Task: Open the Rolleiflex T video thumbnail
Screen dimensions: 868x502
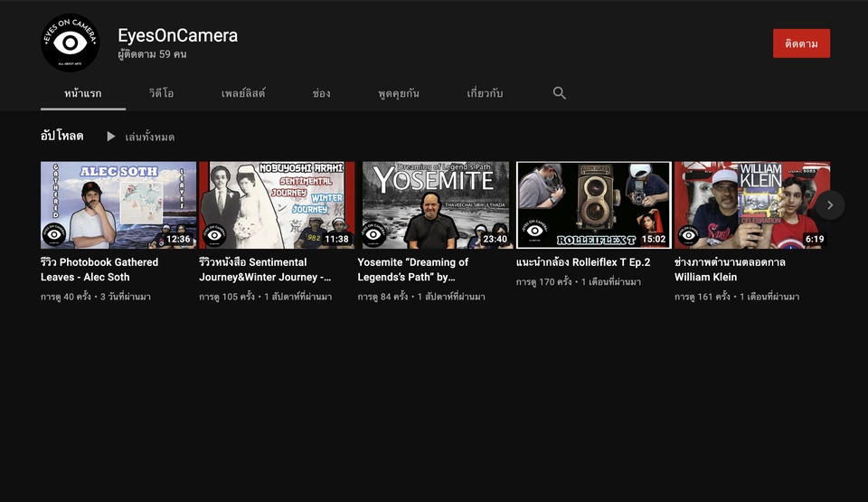Action: [593, 205]
